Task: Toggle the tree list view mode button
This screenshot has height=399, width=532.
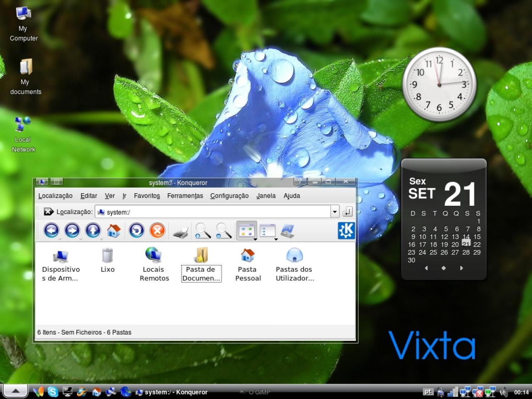Action: [x=267, y=231]
